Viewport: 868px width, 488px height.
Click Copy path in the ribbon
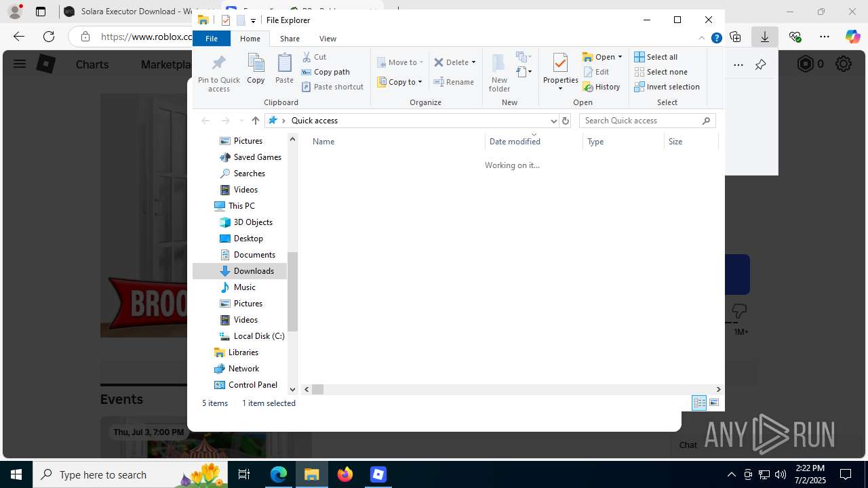325,72
